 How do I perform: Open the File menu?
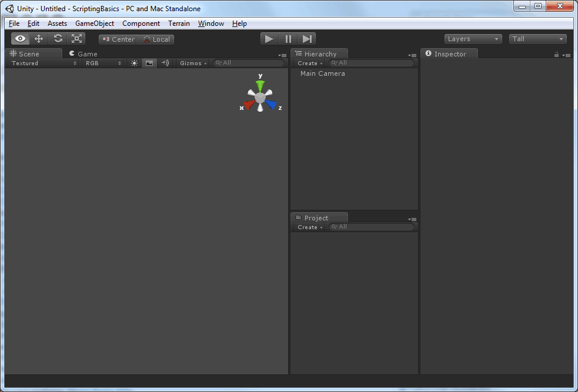click(14, 24)
